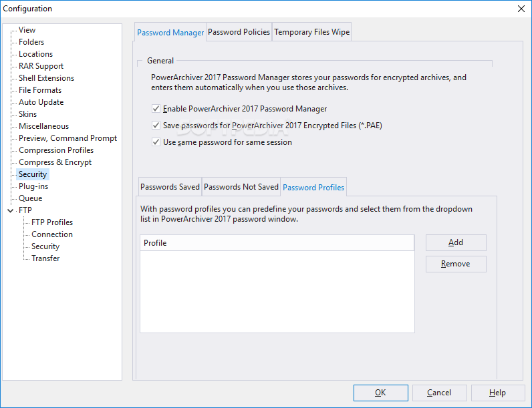Click the Cancel button

coord(439,393)
